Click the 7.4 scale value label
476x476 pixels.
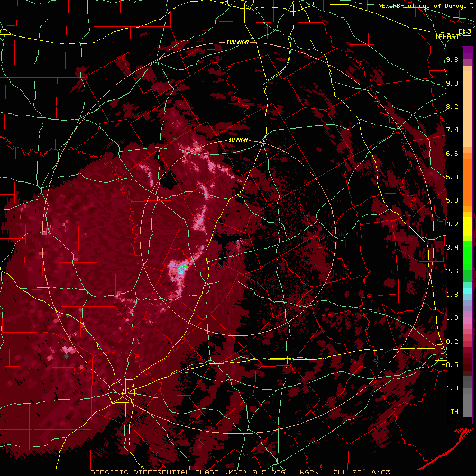(452, 130)
